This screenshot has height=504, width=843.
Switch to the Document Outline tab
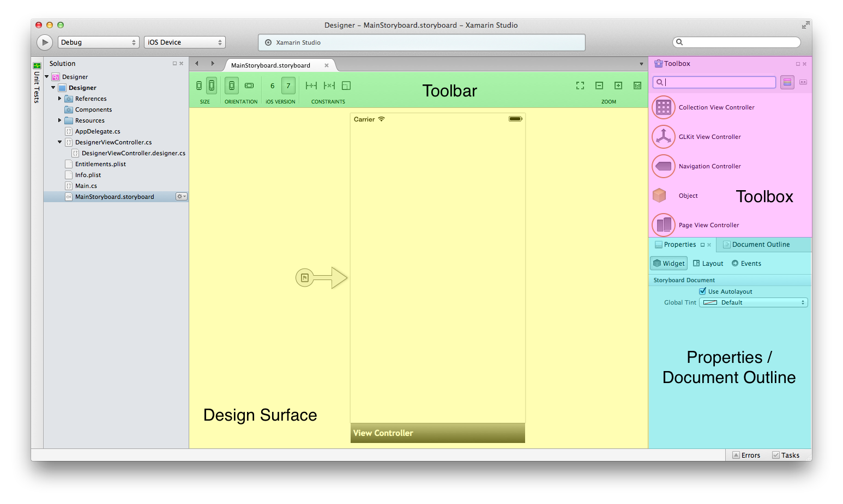click(760, 245)
